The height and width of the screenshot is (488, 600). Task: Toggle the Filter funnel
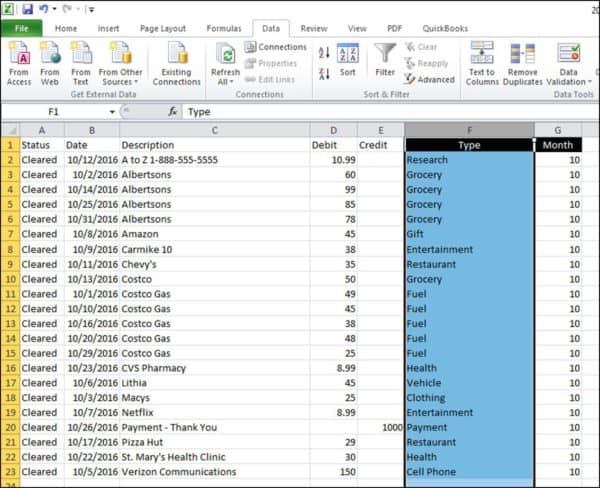pos(385,60)
